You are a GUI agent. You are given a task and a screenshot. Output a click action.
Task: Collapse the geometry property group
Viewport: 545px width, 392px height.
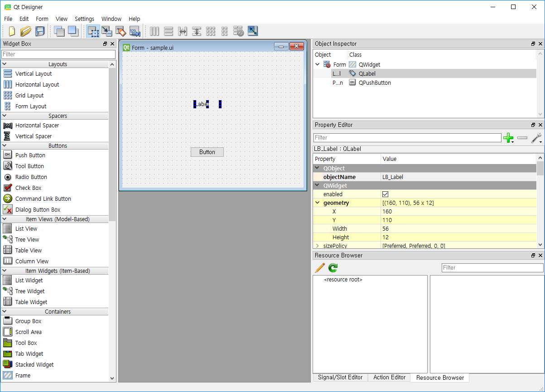point(318,203)
